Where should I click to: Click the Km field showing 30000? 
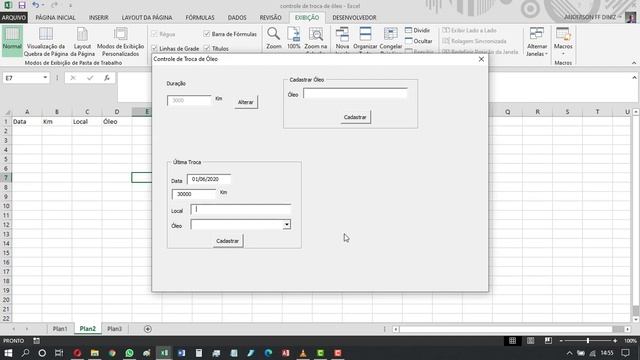194,194
